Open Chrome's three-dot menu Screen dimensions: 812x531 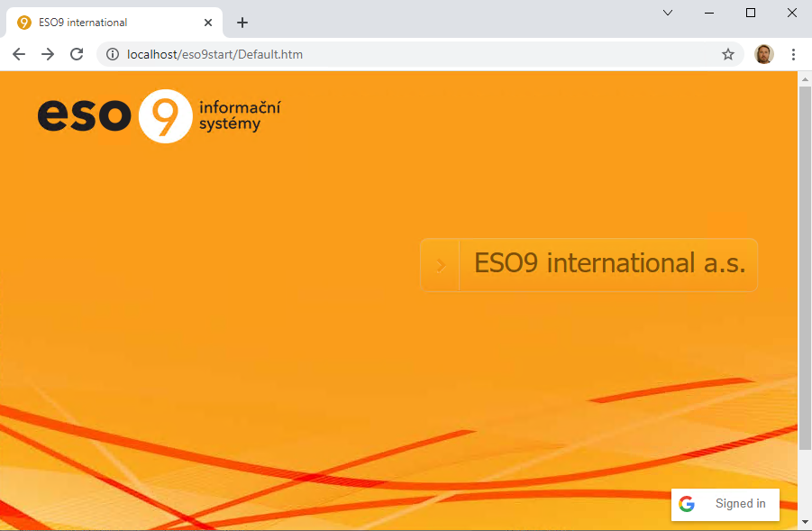[x=793, y=54]
